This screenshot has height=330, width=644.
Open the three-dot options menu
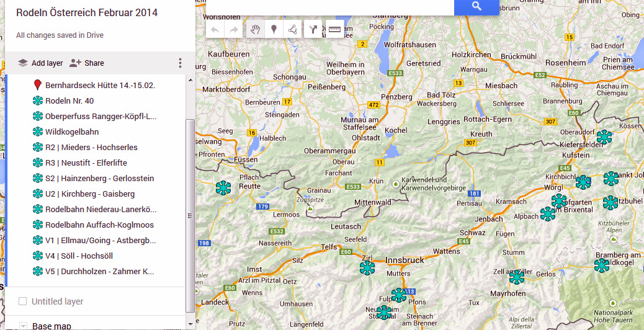tap(180, 63)
